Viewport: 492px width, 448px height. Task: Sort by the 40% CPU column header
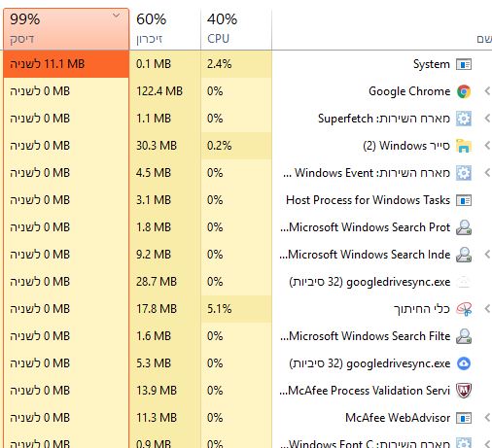click(x=236, y=29)
